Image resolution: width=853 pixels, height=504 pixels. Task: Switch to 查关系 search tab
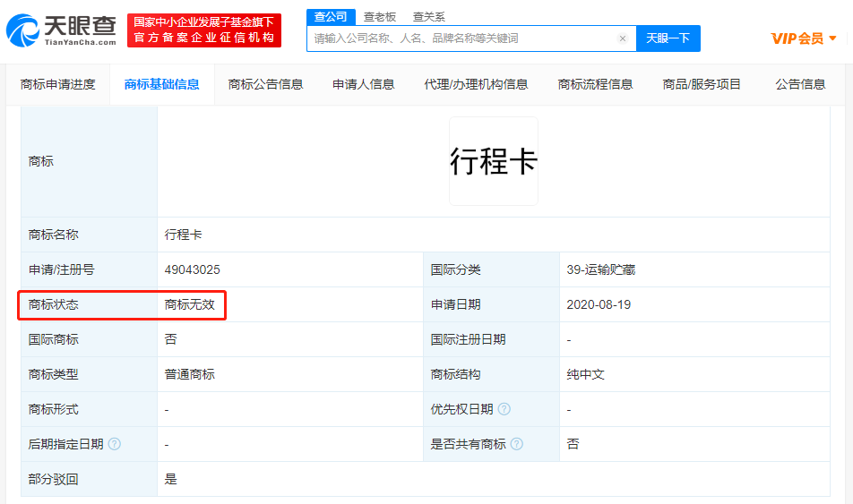tap(428, 16)
